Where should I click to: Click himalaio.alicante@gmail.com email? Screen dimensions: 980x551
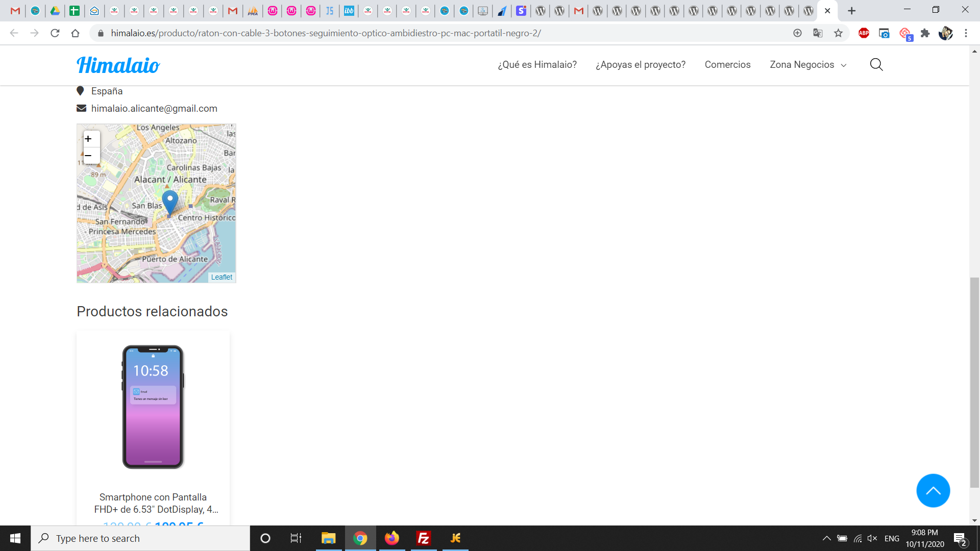coord(154,109)
